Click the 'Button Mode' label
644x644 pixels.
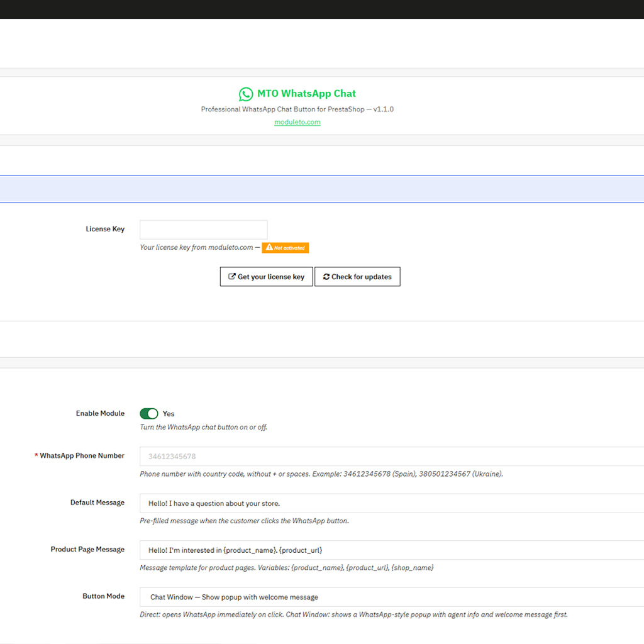click(103, 596)
